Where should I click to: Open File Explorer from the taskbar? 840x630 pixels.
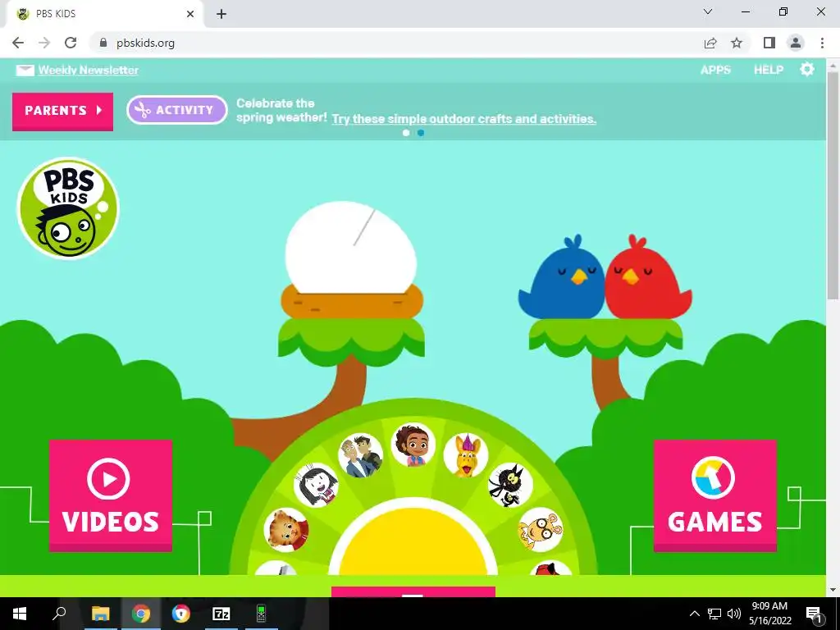tap(100, 614)
